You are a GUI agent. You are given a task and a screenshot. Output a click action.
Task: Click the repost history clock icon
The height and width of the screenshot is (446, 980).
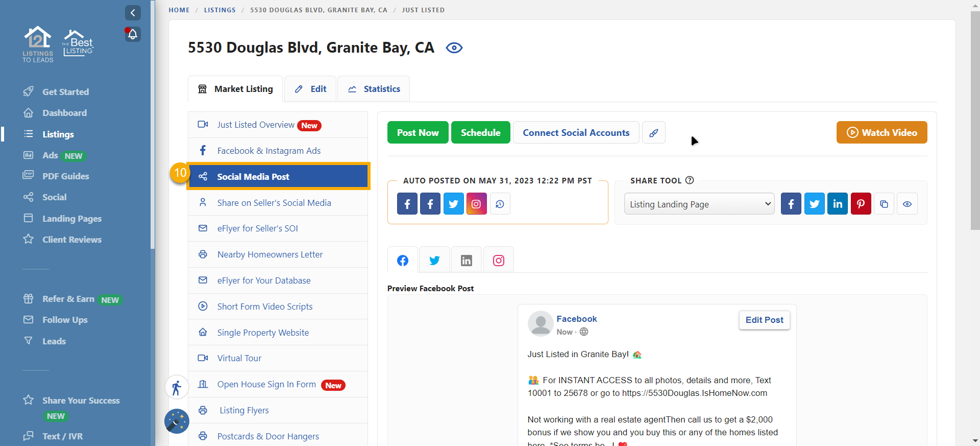click(x=500, y=204)
